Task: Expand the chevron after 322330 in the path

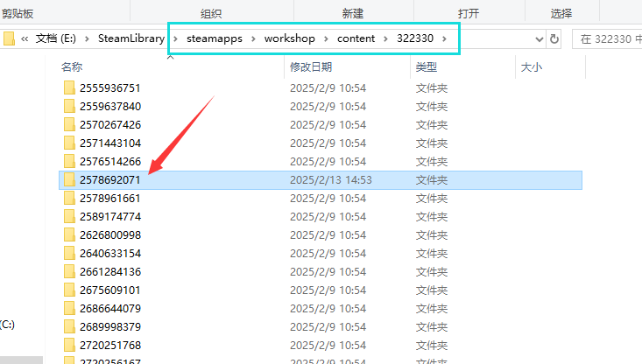Action: 446,39
